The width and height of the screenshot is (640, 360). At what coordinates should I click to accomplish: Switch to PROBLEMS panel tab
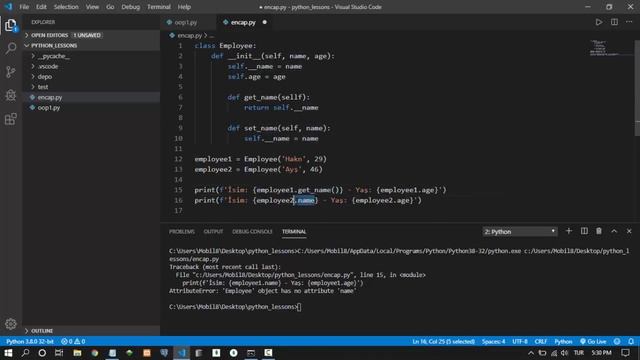pos(182,231)
